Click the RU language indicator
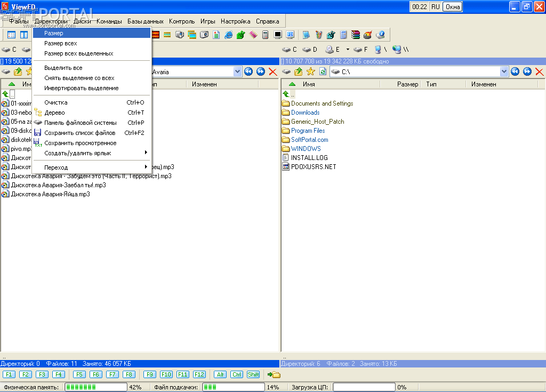Image resolution: width=546 pixels, height=392 pixels. pos(435,6)
